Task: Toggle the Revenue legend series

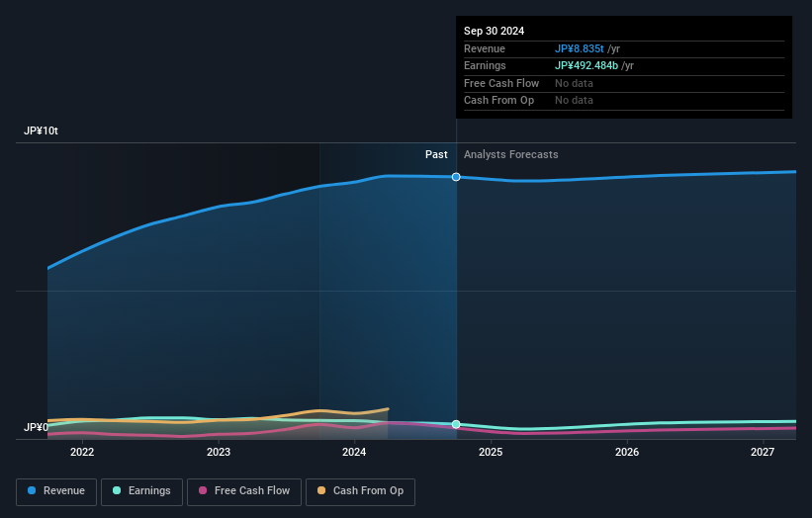Action: pyautogui.click(x=56, y=491)
